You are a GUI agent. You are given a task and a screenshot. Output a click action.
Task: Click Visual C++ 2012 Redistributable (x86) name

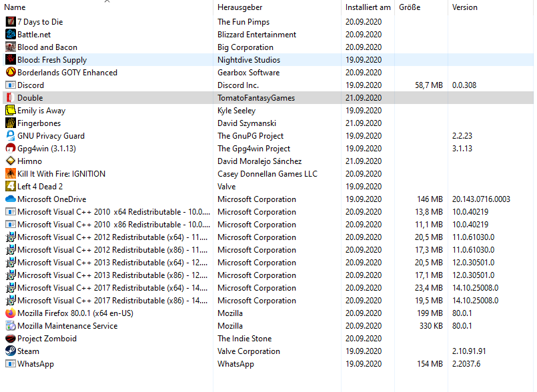(x=113, y=250)
